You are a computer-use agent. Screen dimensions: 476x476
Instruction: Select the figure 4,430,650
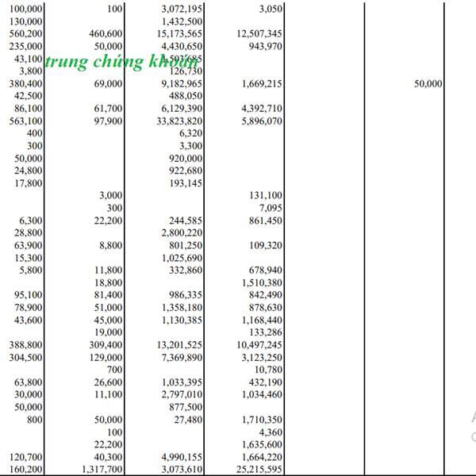pyautogui.click(x=182, y=47)
